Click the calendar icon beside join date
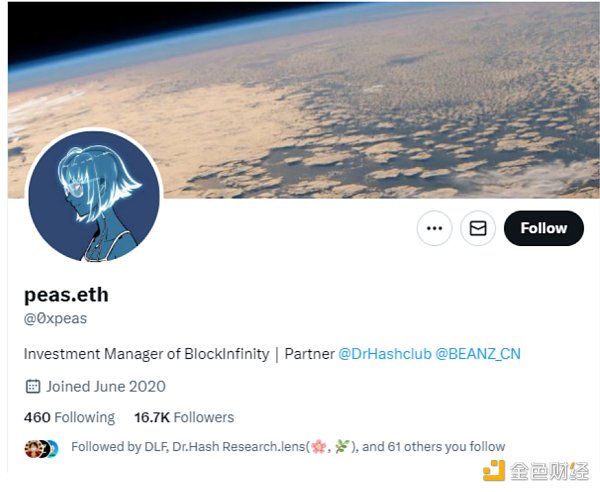 (x=32, y=386)
